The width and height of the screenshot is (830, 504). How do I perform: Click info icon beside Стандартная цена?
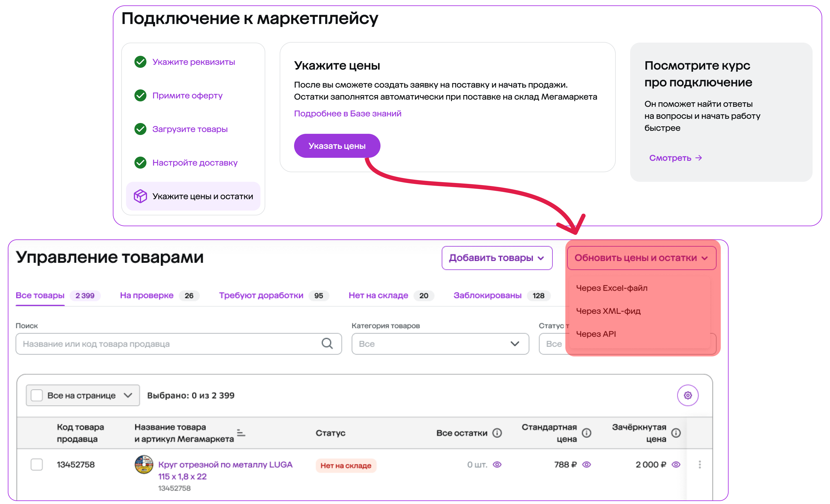pyautogui.click(x=586, y=433)
